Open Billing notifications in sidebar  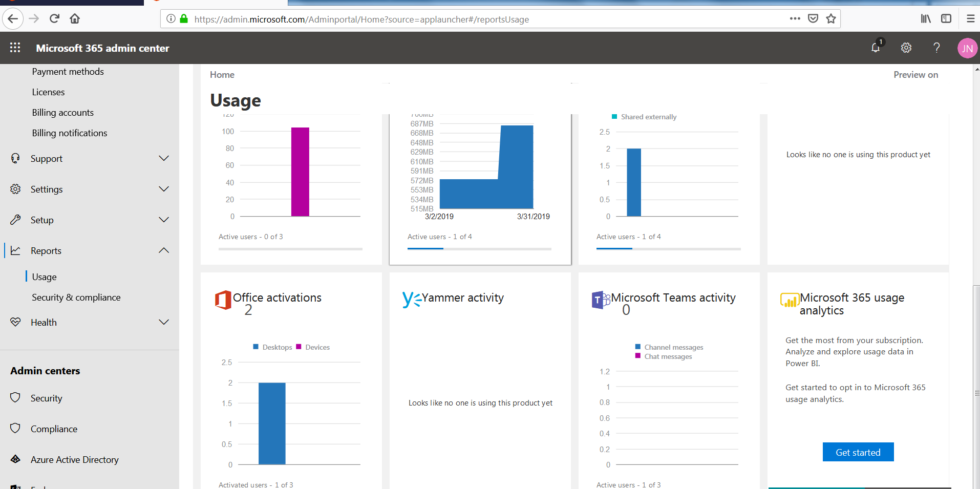coord(70,133)
